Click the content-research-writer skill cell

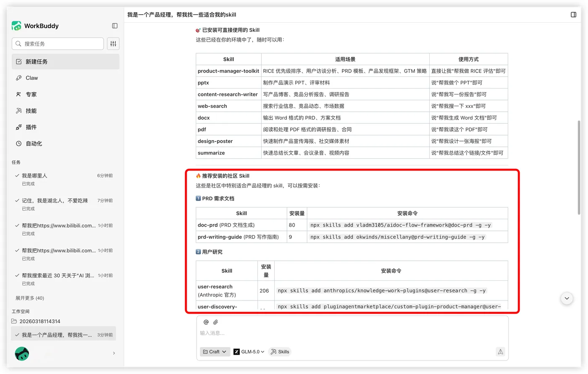pos(228,94)
